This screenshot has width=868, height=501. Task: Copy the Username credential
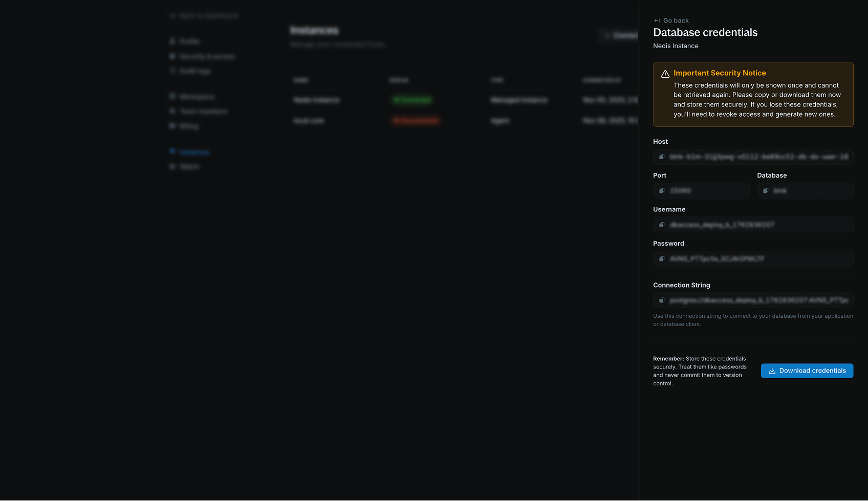(662, 225)
